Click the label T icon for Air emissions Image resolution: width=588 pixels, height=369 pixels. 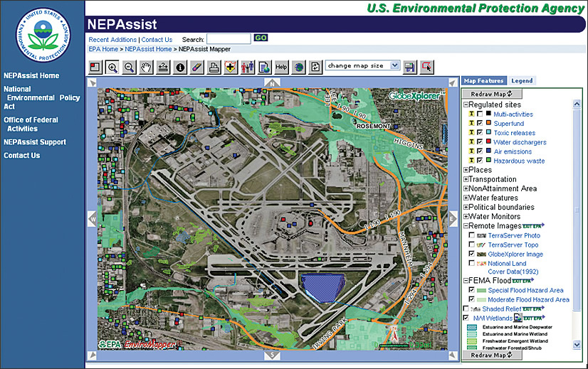coord(471,151)
